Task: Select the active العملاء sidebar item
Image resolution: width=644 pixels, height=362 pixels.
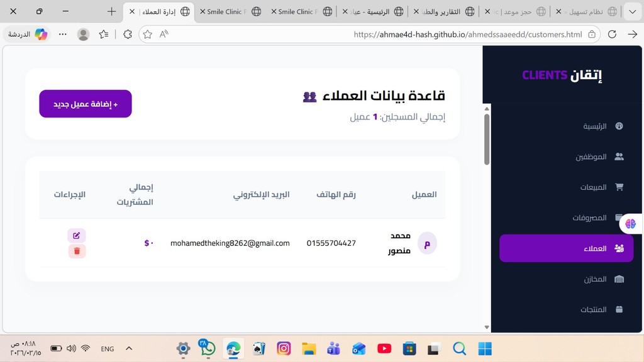Action: (567, 248)
